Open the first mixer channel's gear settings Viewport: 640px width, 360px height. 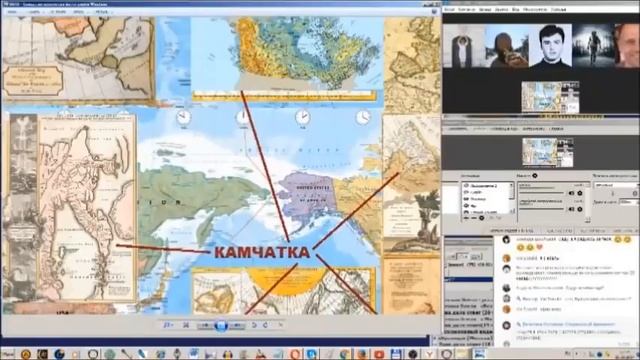[580, 193]
